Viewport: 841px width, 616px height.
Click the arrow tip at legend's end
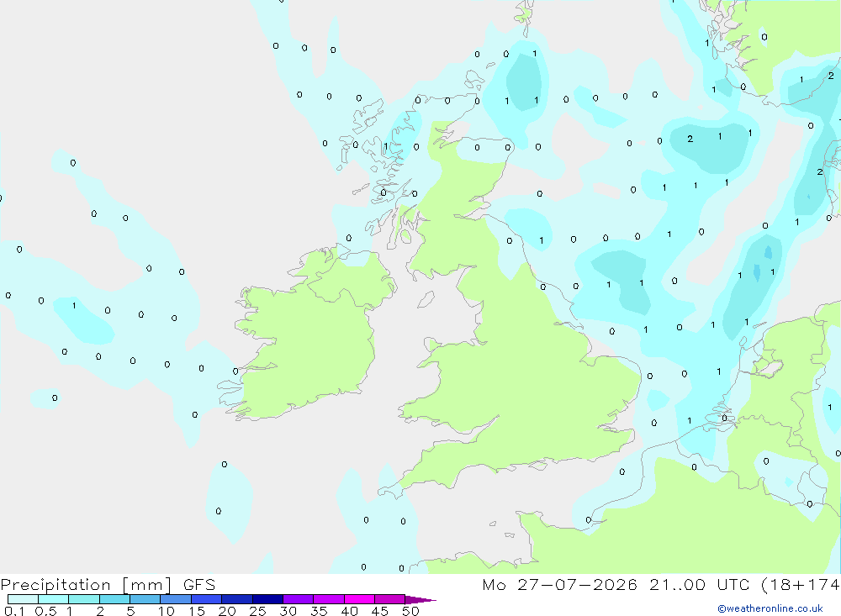coord(421,600)
